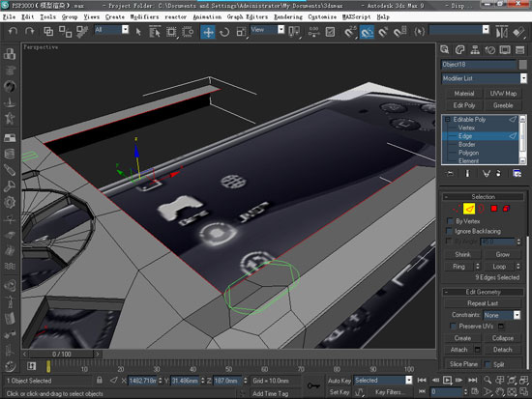Toggle the Auto Key button

point(339,381)
